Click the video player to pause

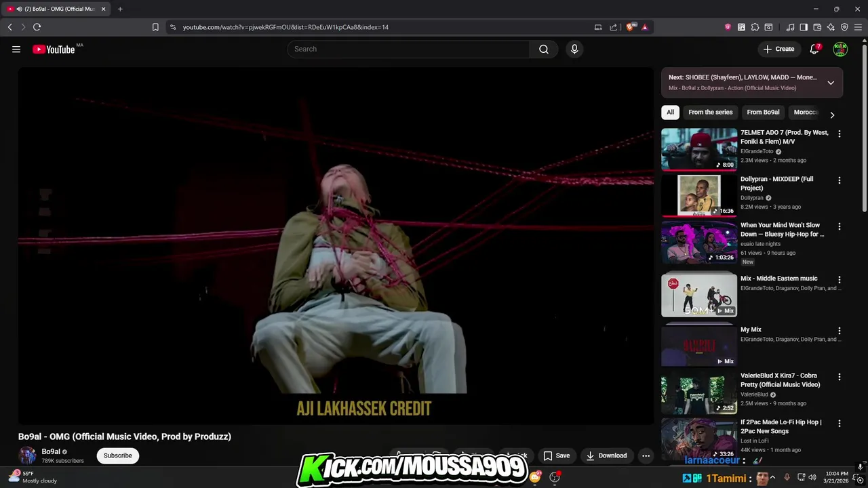click(336, 246)
